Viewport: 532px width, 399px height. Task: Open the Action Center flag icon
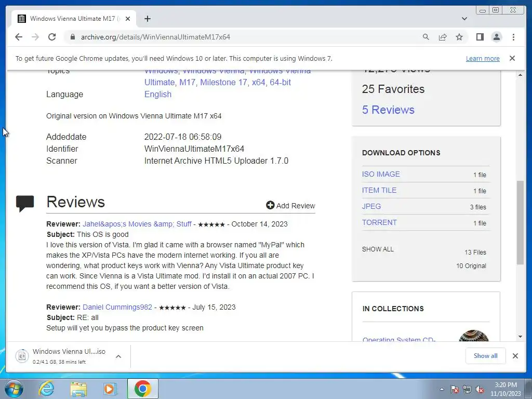pos(454,389)
